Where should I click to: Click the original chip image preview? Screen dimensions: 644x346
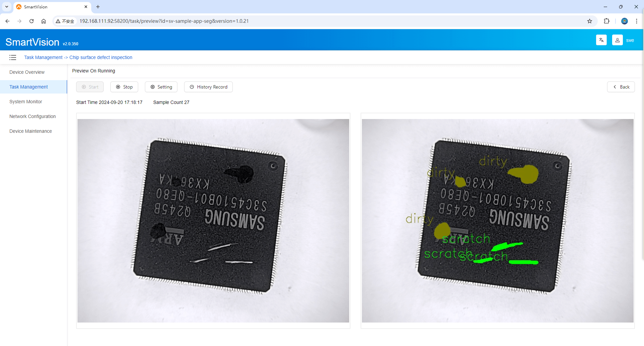coord(213,221)
